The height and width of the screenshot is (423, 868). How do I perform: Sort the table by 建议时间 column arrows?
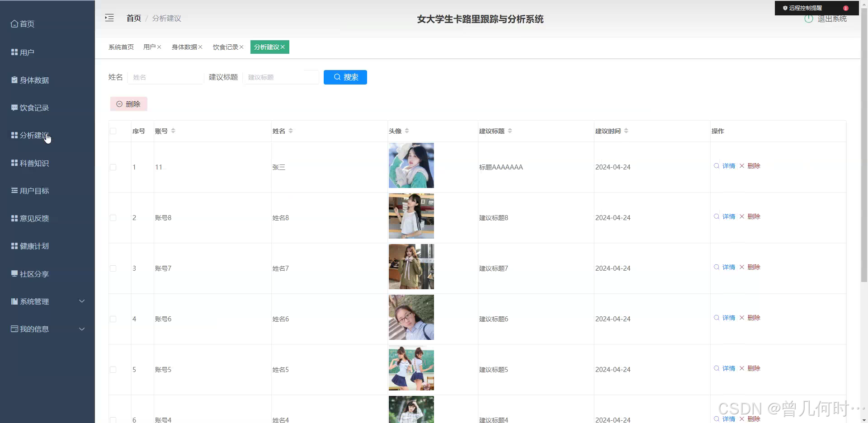tap(626, 131)
